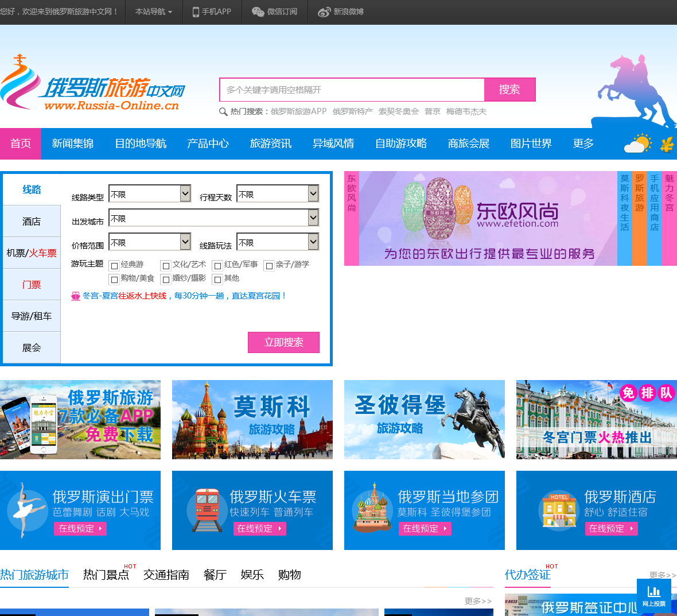The image size is (677, 616).
Task: Open the mobile APP phone icon link
Action: coord(196,11)
